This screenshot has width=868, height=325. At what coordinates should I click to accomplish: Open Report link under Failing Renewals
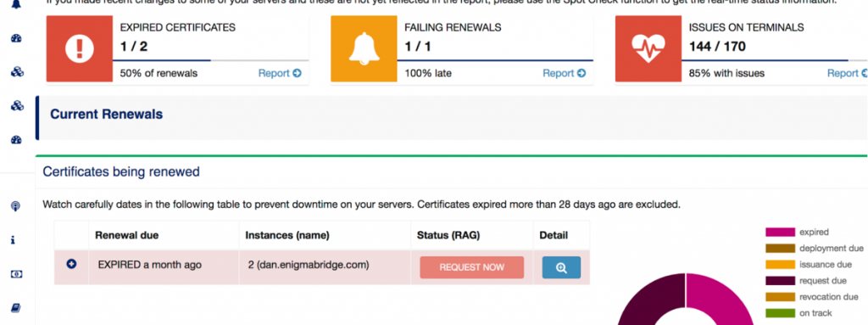tap(564, 73)
